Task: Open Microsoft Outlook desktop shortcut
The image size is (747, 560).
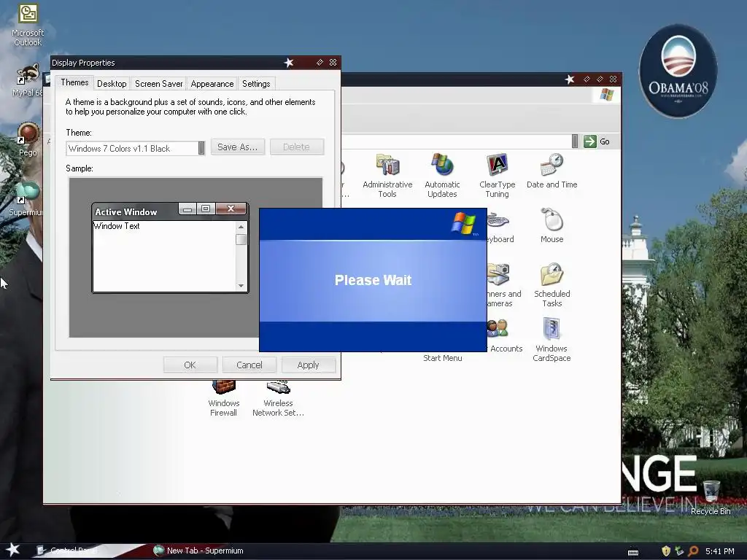Action: click(x=28, y=25)
